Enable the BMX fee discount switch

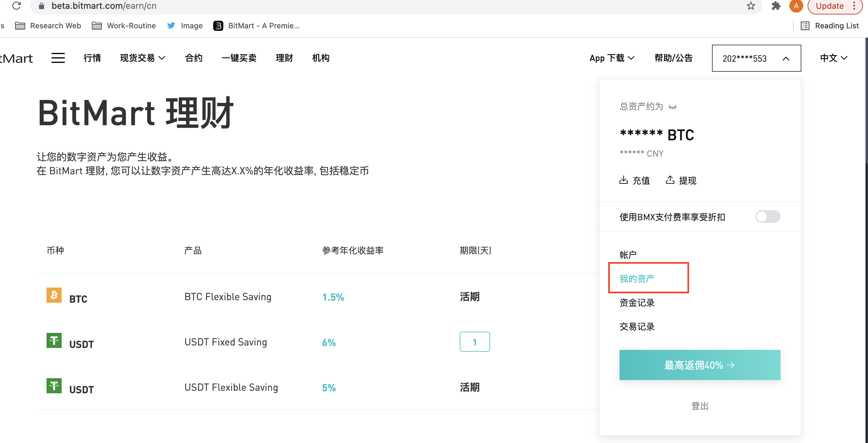click(768, 216)
